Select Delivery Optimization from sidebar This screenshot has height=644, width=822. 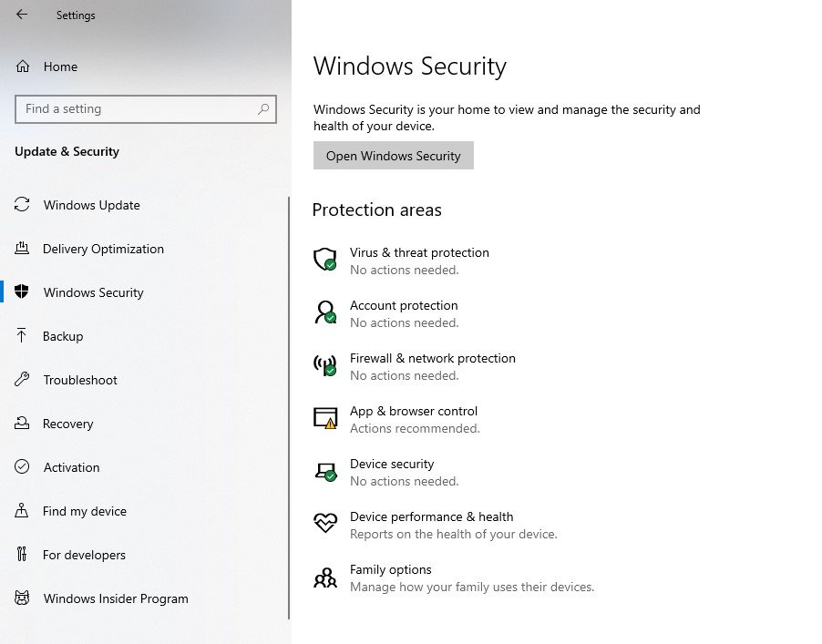tap(103, 249)
